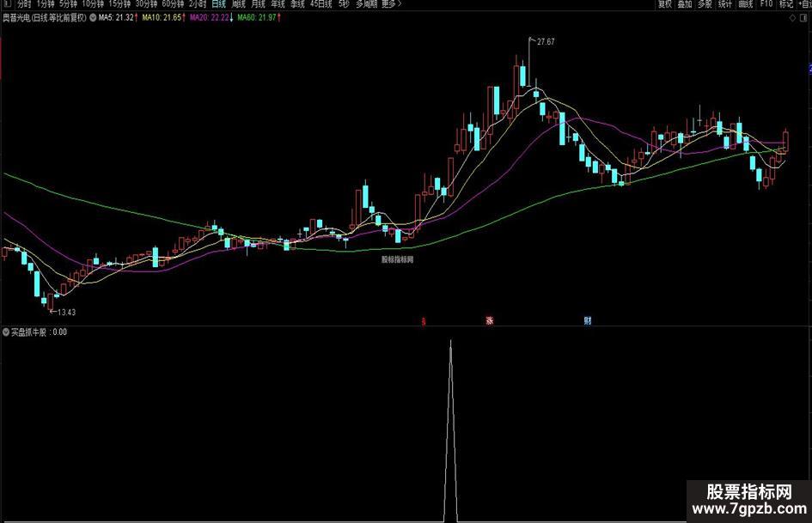
Task: Click the 画线 drawing tools button
Action: pyautogui.click(x=745, y=3)
